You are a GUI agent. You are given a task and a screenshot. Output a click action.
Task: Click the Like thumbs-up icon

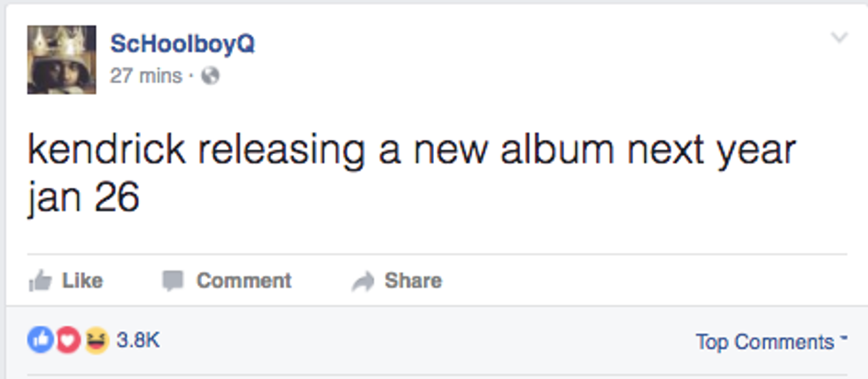pos(40,282)
